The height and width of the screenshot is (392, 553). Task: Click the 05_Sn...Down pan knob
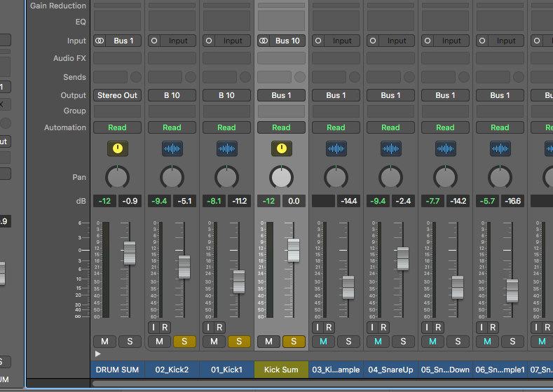(x=446, y=177)
